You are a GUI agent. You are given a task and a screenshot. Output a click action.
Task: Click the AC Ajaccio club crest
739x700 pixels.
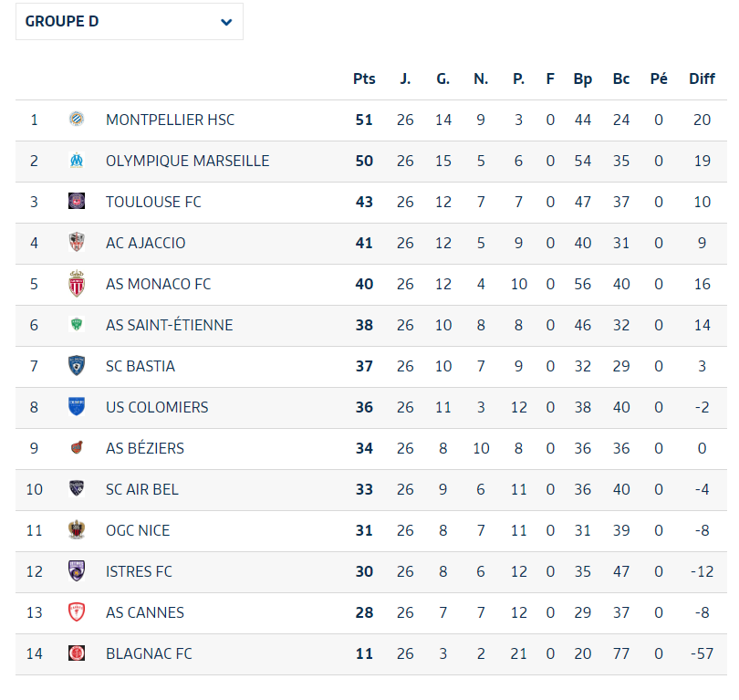click(x=77, y=243)
